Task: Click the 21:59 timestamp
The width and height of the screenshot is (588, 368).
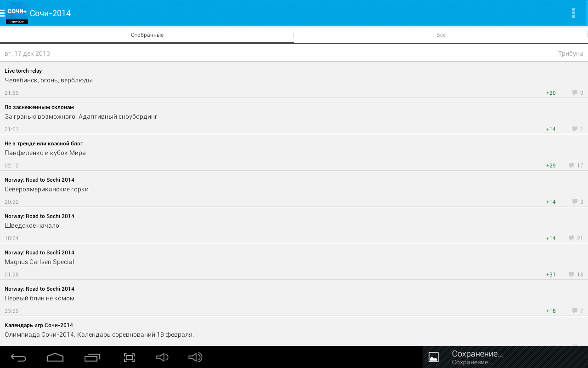Action: (11, 93)
